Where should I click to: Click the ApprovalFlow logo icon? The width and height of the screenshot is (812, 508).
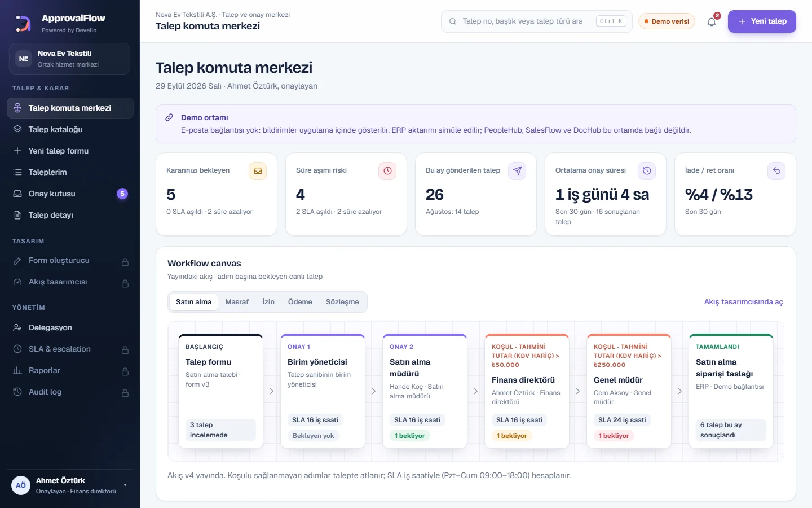coord(23,23)
